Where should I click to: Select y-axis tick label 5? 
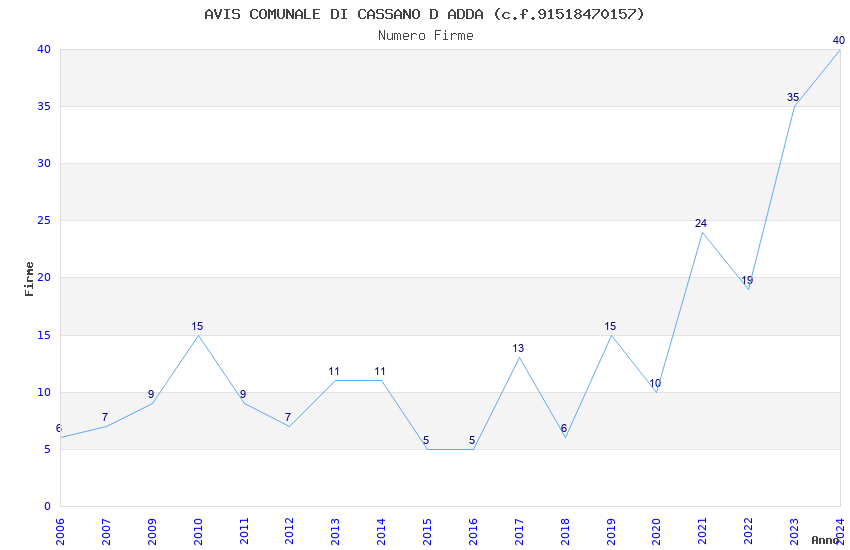47,449
